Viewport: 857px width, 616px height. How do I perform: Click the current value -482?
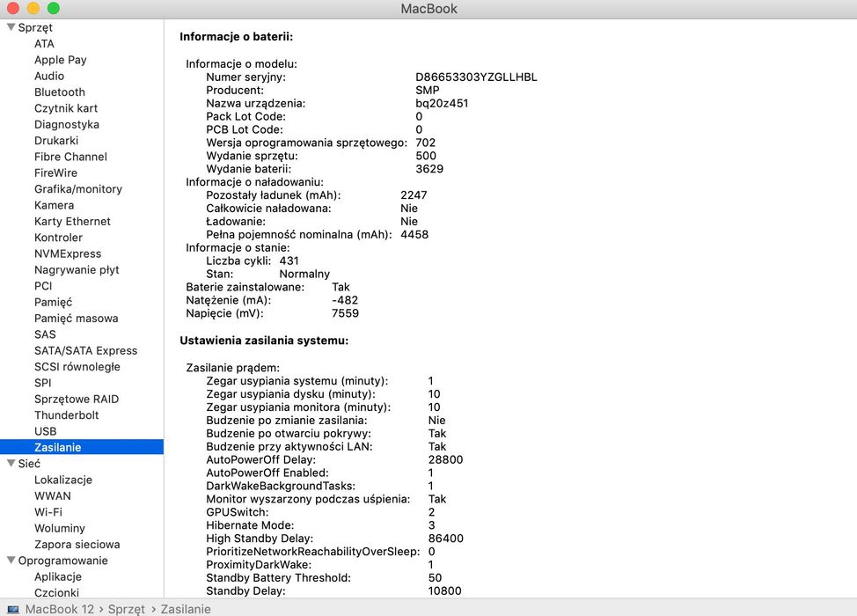pyautogui.click(x=345, y=300)
